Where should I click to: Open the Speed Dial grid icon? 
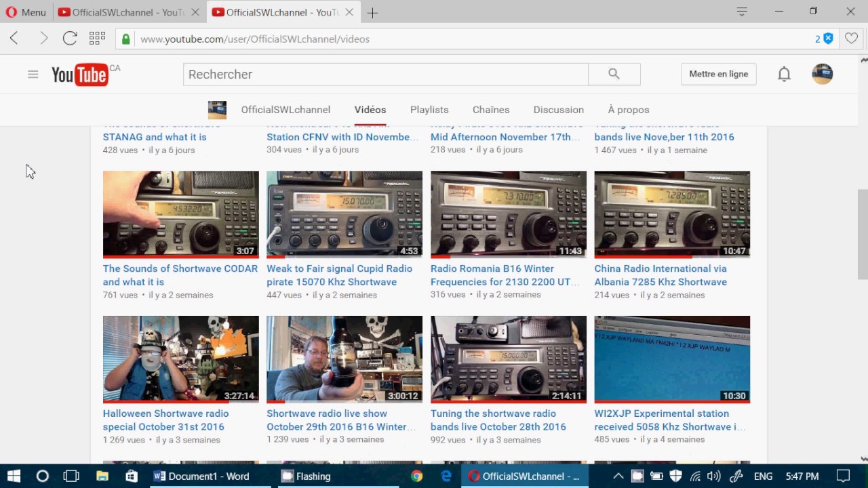point(97,39)
